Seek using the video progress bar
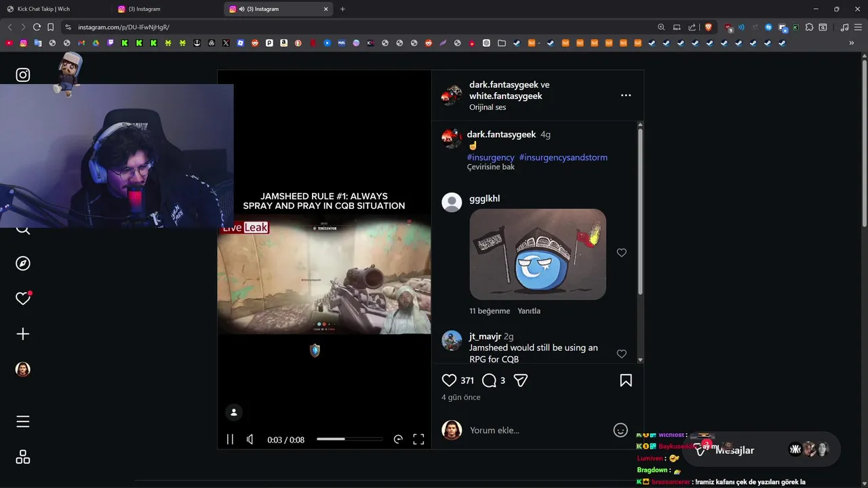The image size is (868, 488). click(349, 439)
